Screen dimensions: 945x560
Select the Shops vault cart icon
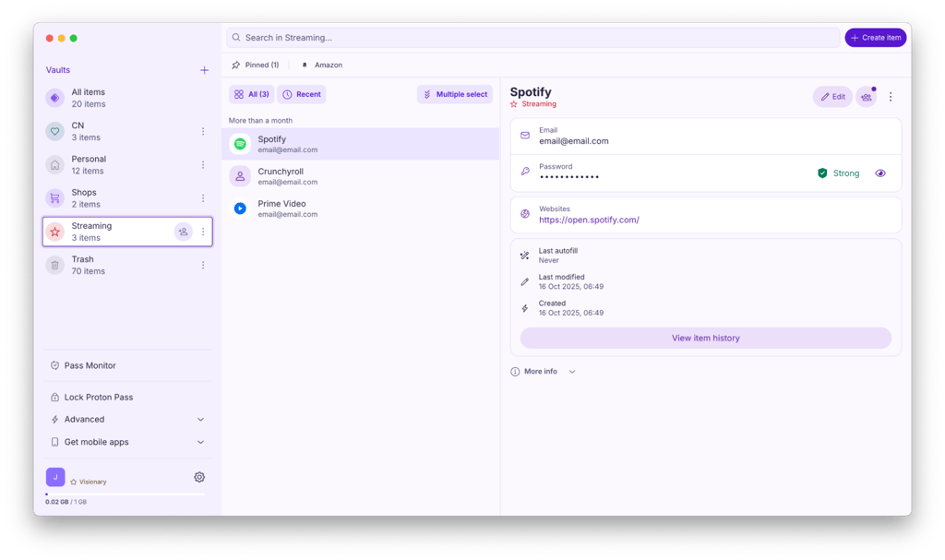pyautogui.click(x=54, y=198)
